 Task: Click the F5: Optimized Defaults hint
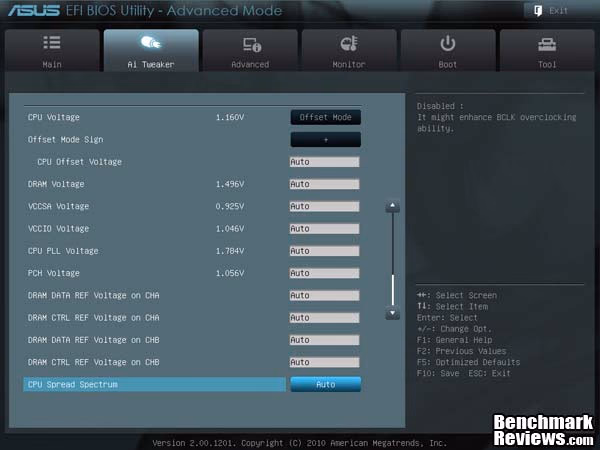(x=468, y=362)
